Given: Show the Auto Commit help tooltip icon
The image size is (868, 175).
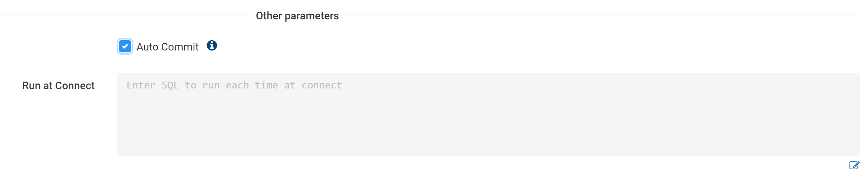Looking at the screenshot, I should click(212, 46).
